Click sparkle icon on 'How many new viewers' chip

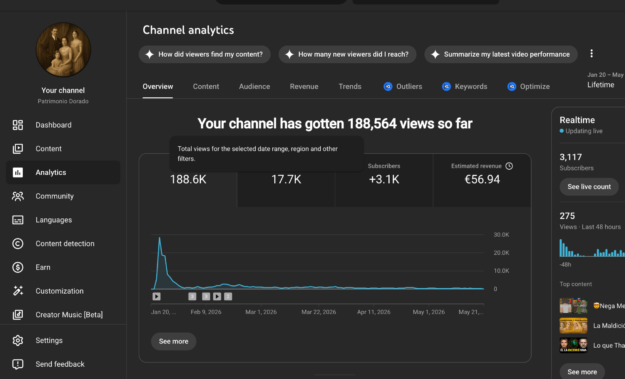point(289,54)
